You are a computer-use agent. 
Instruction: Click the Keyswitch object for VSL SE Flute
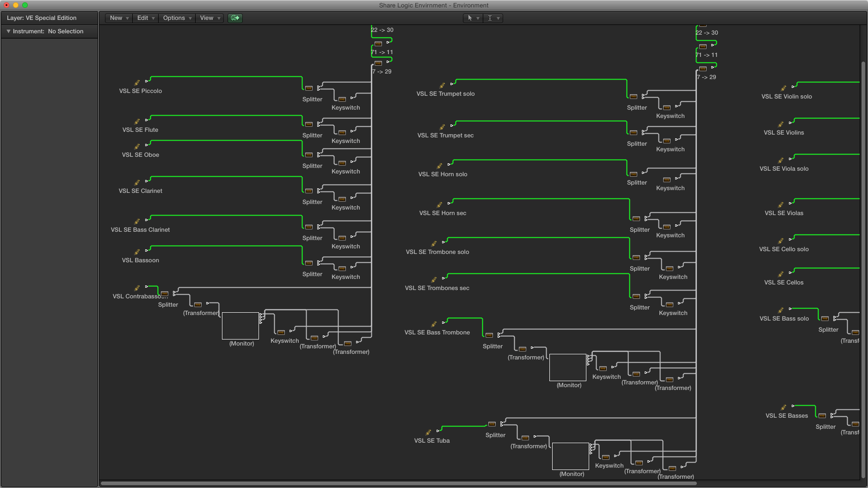click(342, 133)
